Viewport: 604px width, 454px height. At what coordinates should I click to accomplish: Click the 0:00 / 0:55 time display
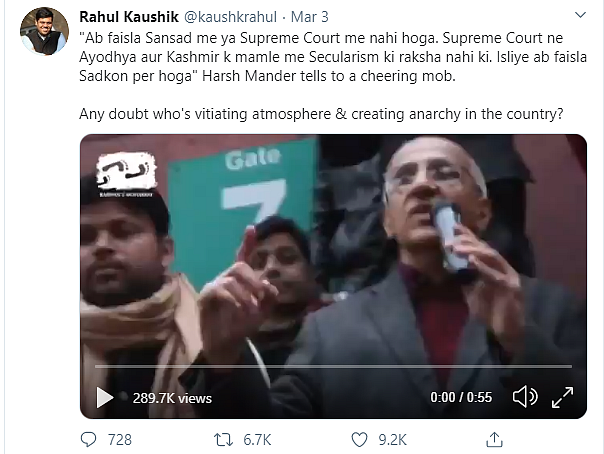tap(461, 397)
